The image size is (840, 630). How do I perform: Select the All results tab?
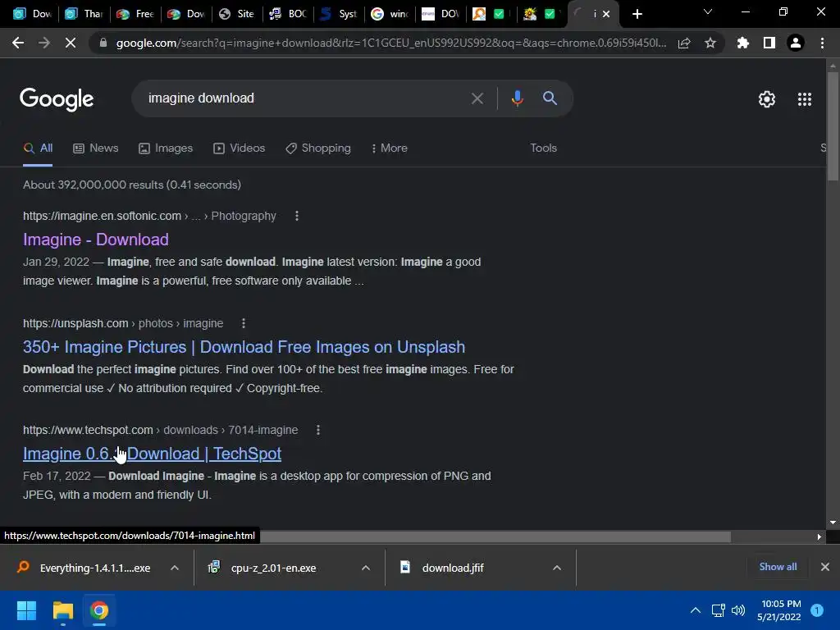tap(38, 148)
